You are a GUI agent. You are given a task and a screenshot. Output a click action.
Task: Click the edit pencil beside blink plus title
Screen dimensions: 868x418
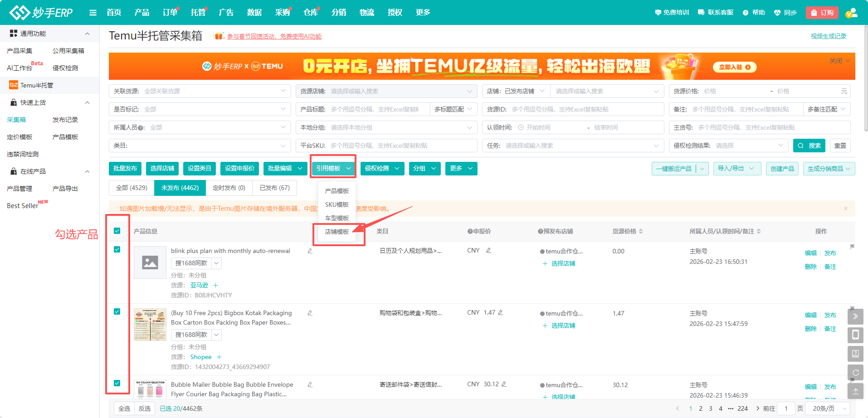coord(310,251)
